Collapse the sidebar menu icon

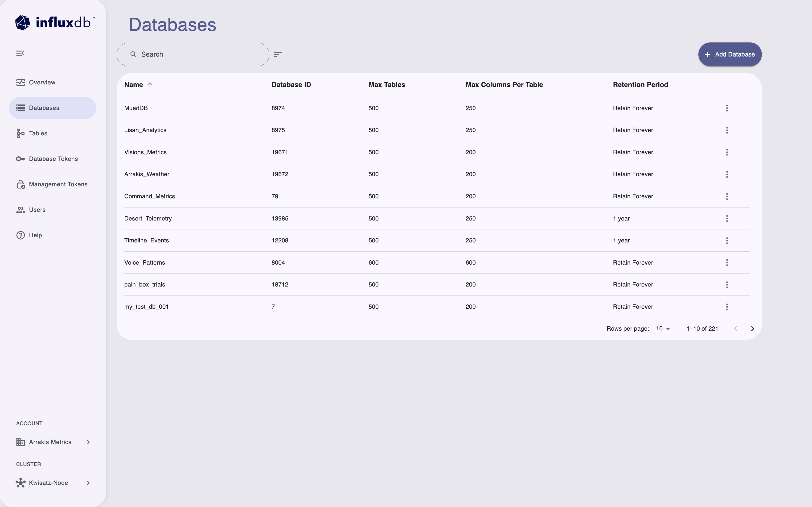click(20, 53)
